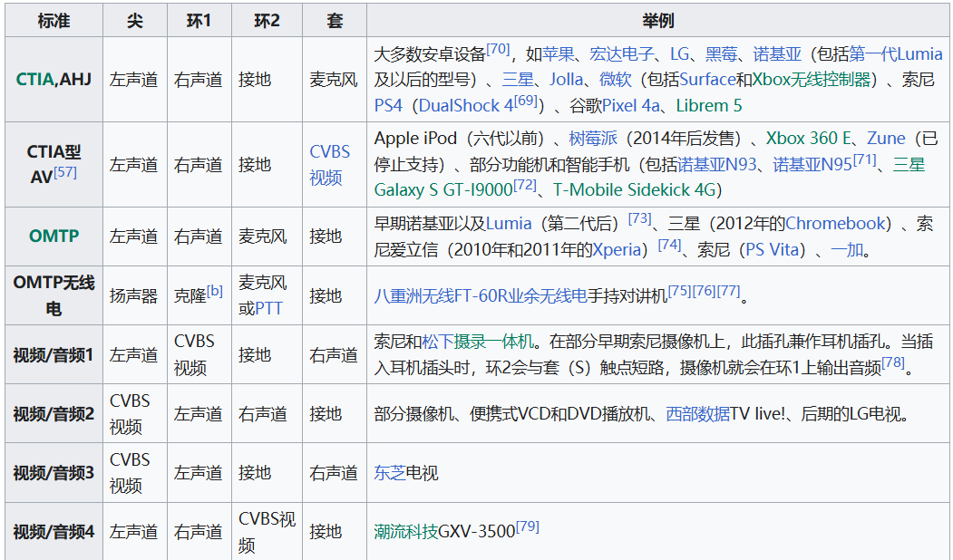953x560 pixels.
Task: Open the Zune link
Action: tap(886, 139)
